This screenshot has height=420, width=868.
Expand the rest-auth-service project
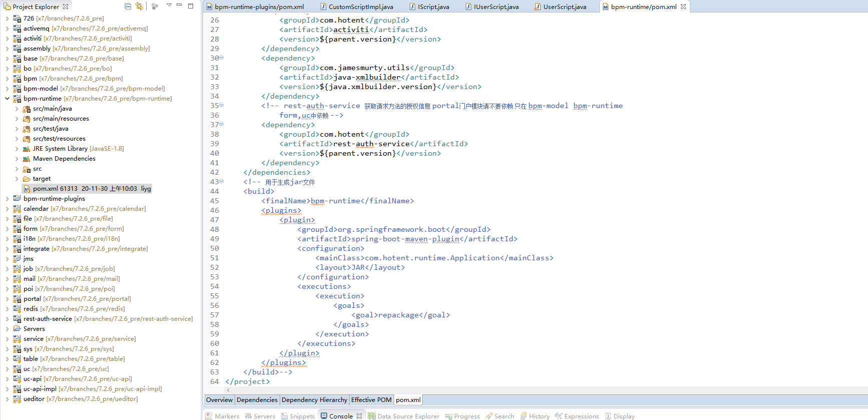[7, 319]
